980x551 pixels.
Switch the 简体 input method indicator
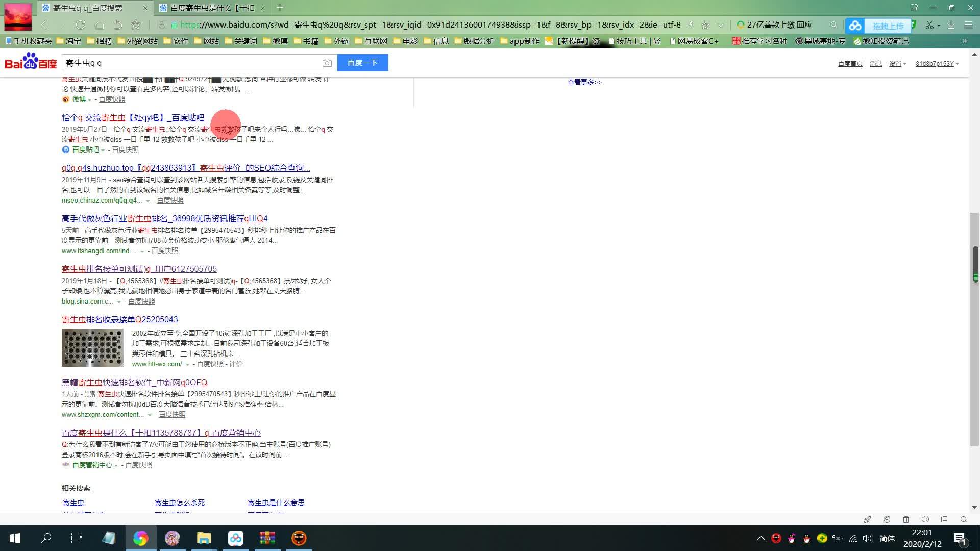887,538
